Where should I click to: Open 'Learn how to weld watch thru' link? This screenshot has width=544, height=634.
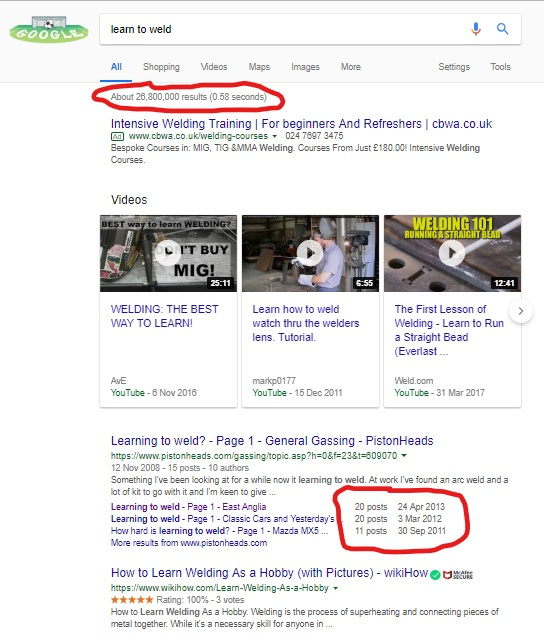click(x=306, y=323)
